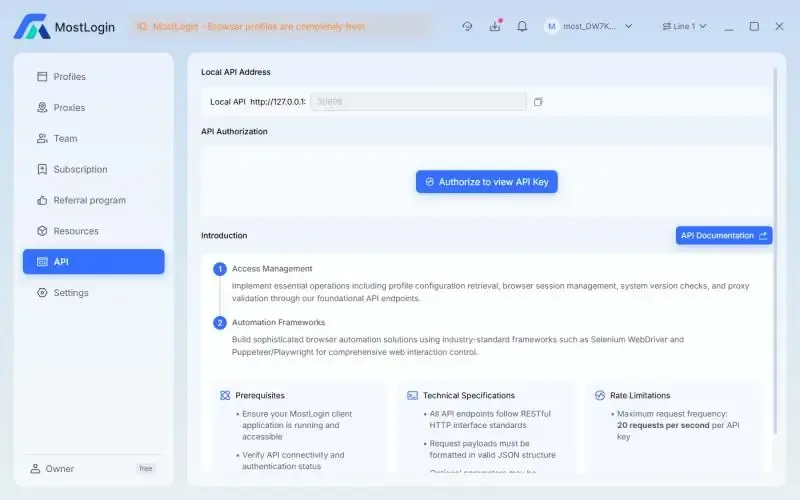The width and height of the screenshot is (800, 500).
Task: Click the 'API Authorization' heading
Action: (x=234, y=131)
